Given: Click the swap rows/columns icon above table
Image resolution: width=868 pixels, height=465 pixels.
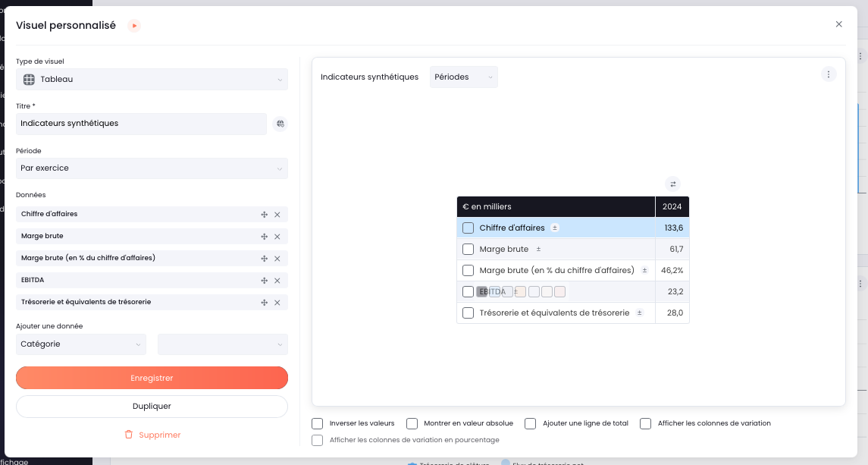Looking at the screenshot, I should click(x=672, y=184).
